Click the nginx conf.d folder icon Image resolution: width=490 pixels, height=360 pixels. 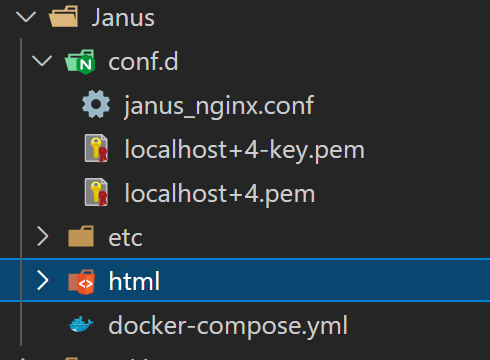[x=80, y=62]
